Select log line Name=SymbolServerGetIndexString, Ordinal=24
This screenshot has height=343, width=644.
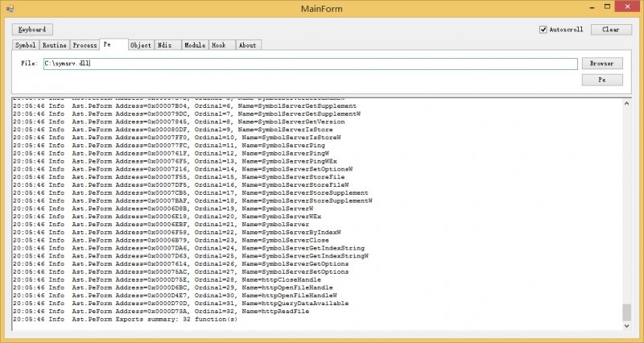(x=189, y=248)
